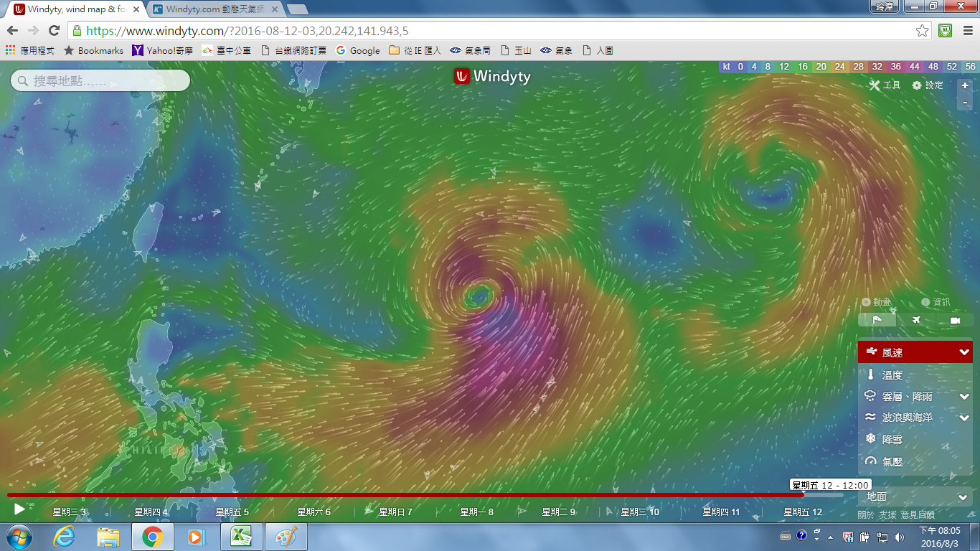
Task: Select the airport airplane icon
Action: pyautogui.click(x=916, y=320)
